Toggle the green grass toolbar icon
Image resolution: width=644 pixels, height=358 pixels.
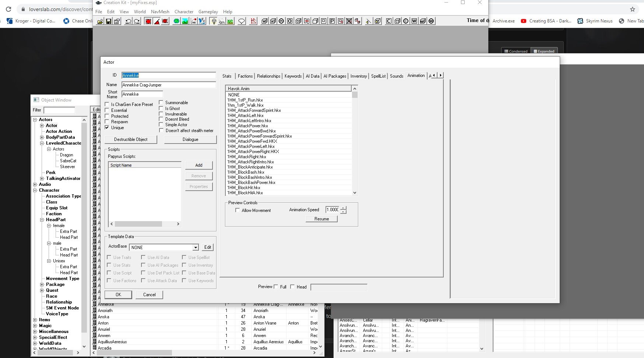pyautogui.click(x=230, y=21)
